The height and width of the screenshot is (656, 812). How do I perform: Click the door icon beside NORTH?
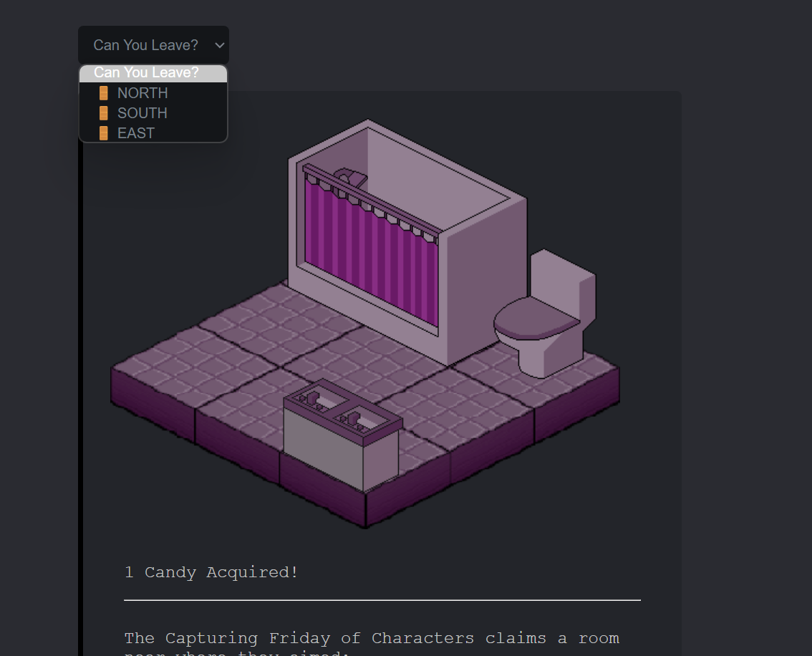(104, 93)
